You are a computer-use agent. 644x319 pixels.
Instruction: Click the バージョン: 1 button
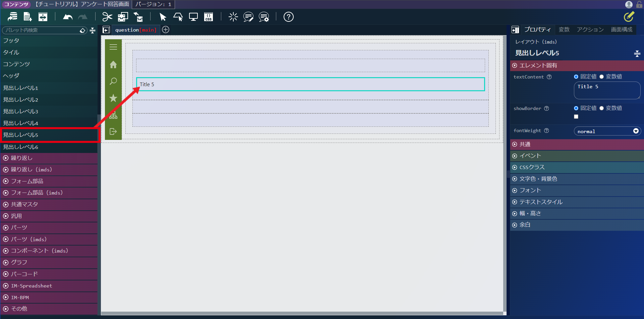(x=154, y=4)
